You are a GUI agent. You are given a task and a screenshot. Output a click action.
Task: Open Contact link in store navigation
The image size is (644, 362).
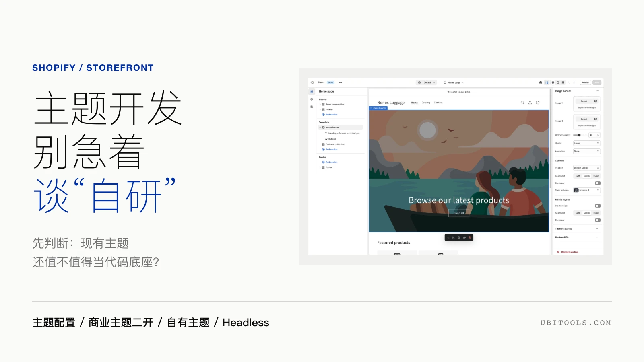[x=438, y=103]
